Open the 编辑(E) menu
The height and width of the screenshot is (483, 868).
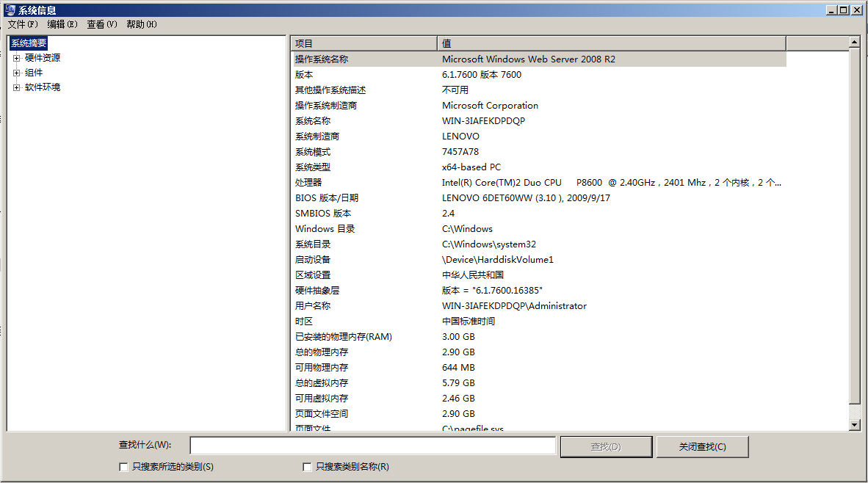[x=62, y=24]
